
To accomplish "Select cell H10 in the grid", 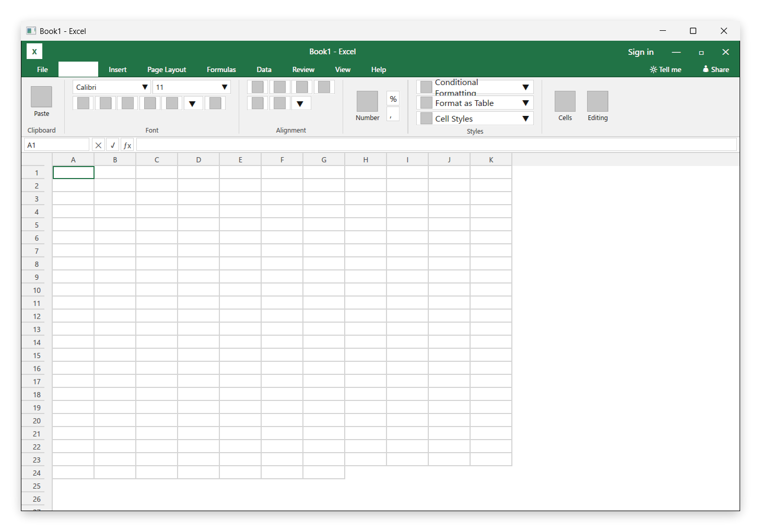I will tap(366, 290).
